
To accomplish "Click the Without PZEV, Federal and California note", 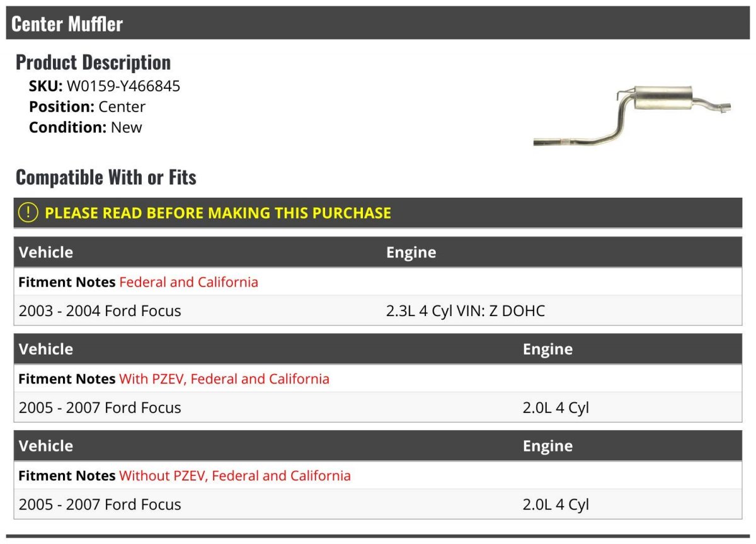I will 235,476.
